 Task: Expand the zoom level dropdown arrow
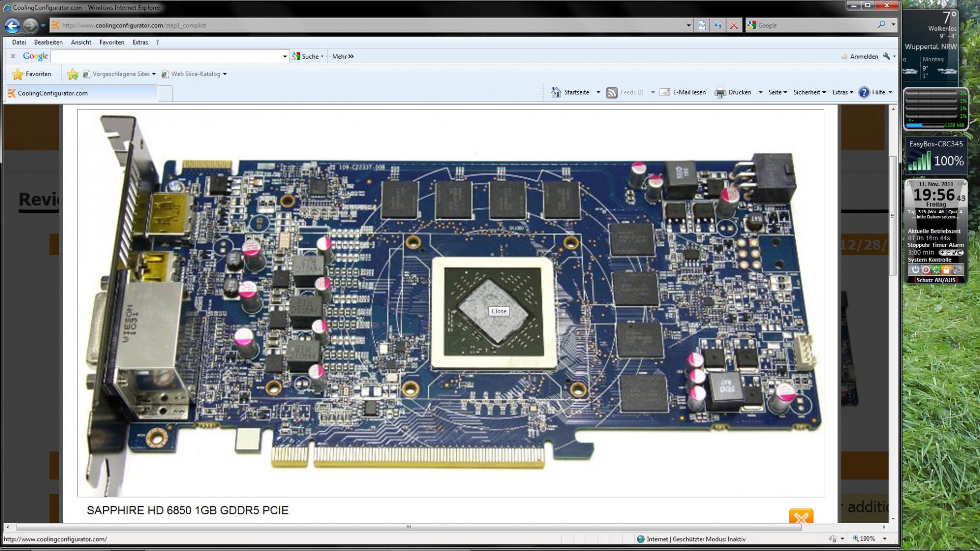(884, 539)
